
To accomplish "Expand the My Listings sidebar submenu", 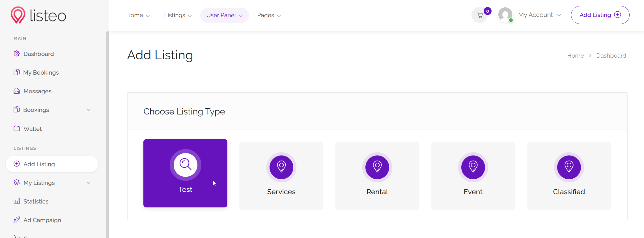I will (x=89, y=183).
